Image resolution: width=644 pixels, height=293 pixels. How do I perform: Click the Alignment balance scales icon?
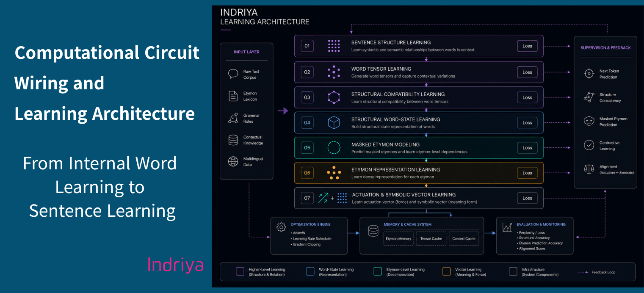pyautogui.click(x=589, y=169)
